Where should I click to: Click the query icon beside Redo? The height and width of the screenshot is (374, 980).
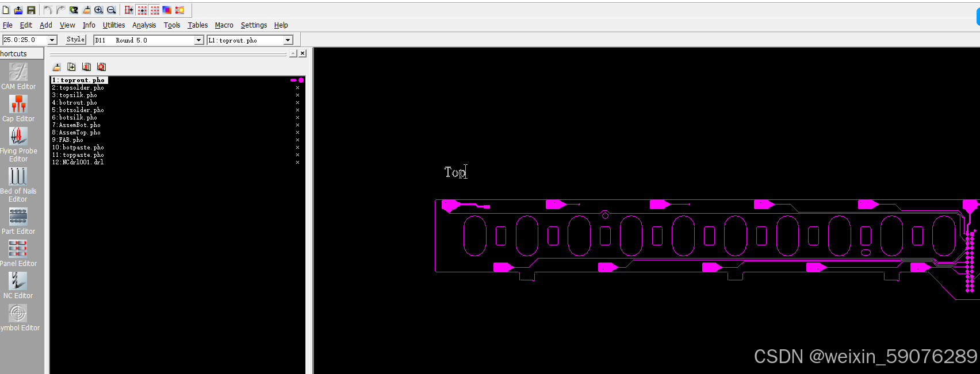pyautogui.click(x=74, y=10)
